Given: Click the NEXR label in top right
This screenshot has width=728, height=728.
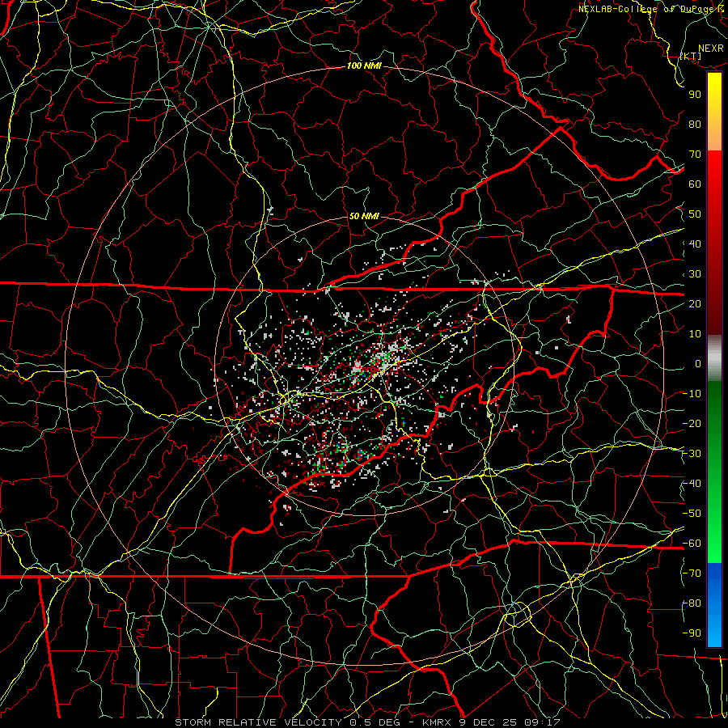Looking at the screenshot, I should [x=711, y=49].
